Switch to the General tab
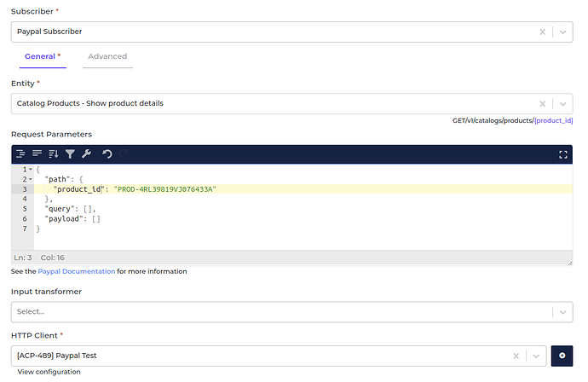Image resolution: width=588 pixels, height=382 pixels. [x=43, y=56]
